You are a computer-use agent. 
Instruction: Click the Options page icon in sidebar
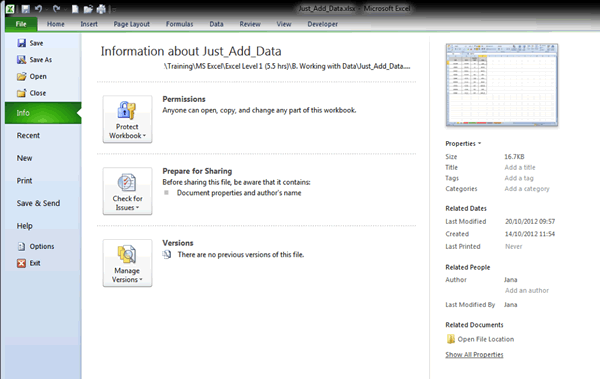(21, 247)
